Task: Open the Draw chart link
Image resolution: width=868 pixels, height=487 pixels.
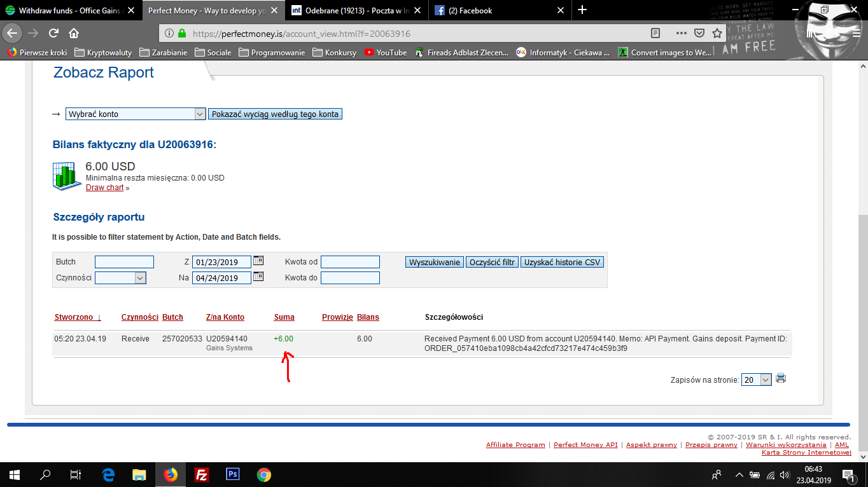Action: [105, 188]
